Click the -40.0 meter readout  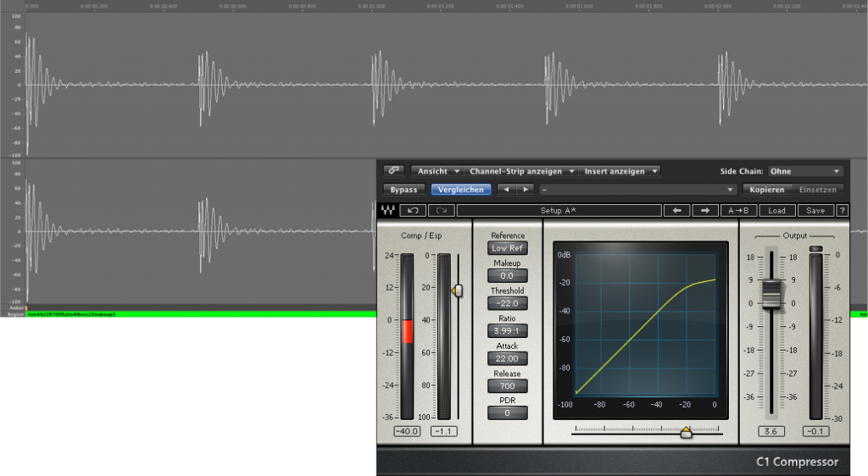pos(407,431)
